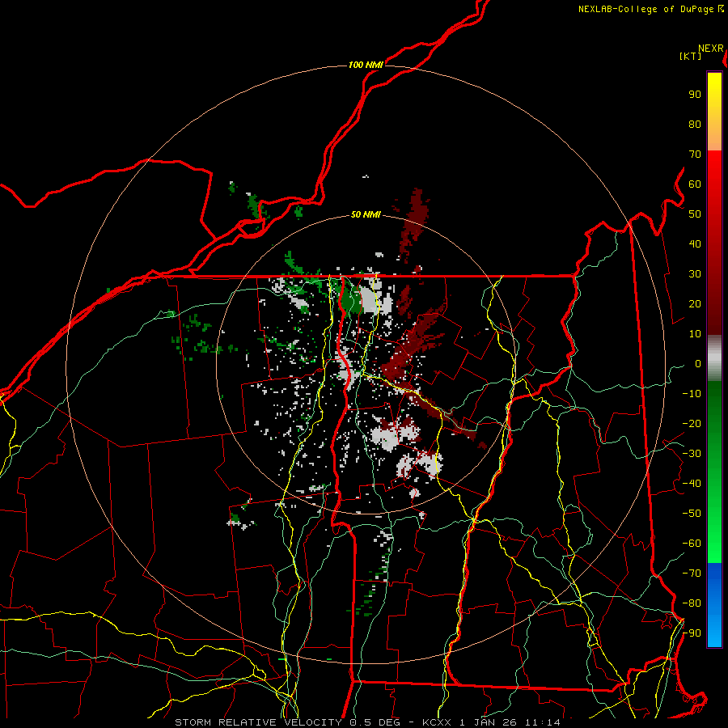This screenshot has width=728, height=728.
Task: Click the 60 value on velocity scale
Action: click(695, 184)
